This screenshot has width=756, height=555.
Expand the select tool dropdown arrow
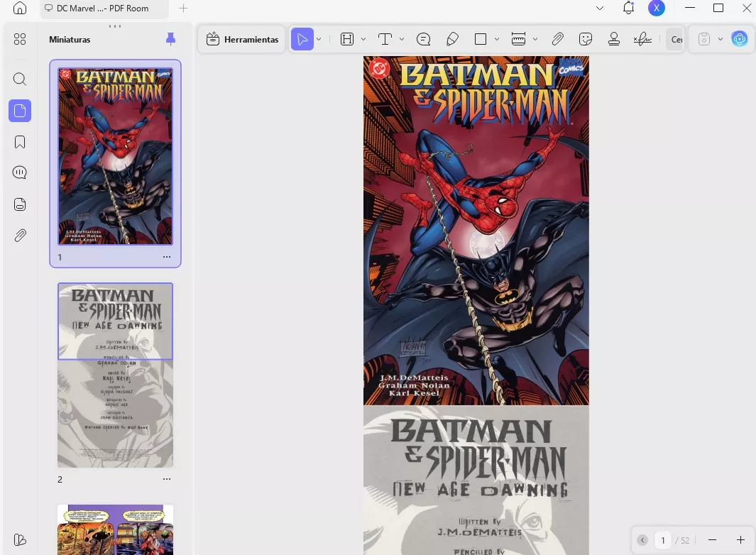click(x=319, y=39)
